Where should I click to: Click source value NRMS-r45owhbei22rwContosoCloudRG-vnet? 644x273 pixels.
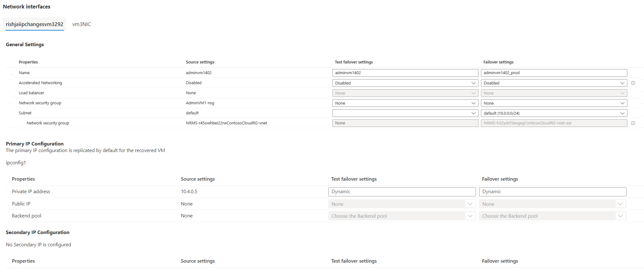click(226, 123)
